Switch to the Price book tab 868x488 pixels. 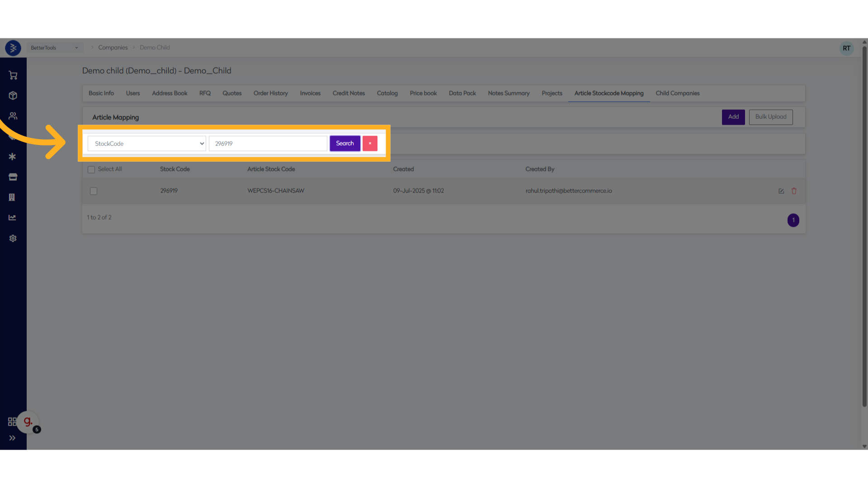pyautogui.click(x=423, y=94)
